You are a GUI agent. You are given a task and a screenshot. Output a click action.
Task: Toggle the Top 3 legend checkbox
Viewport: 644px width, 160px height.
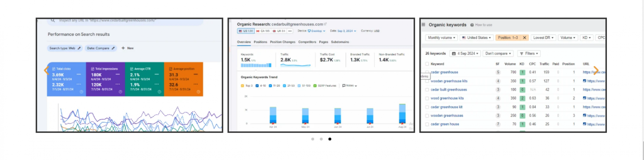pyautogui.click(x=242, y=86)
